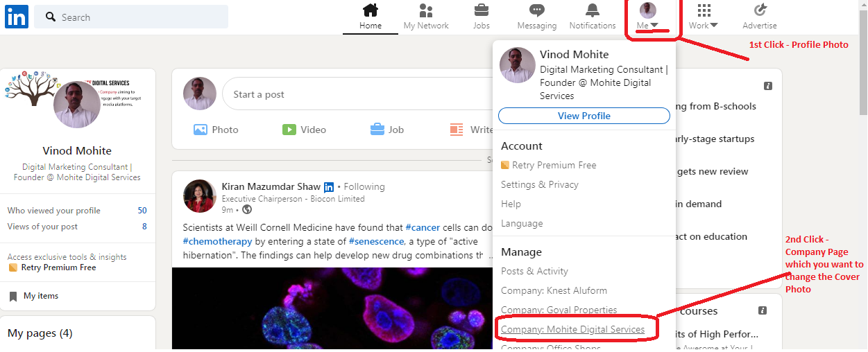868x352 pixels.
Task: Click the LinkedIn influencer badge icon
Action: pos(329,187)
